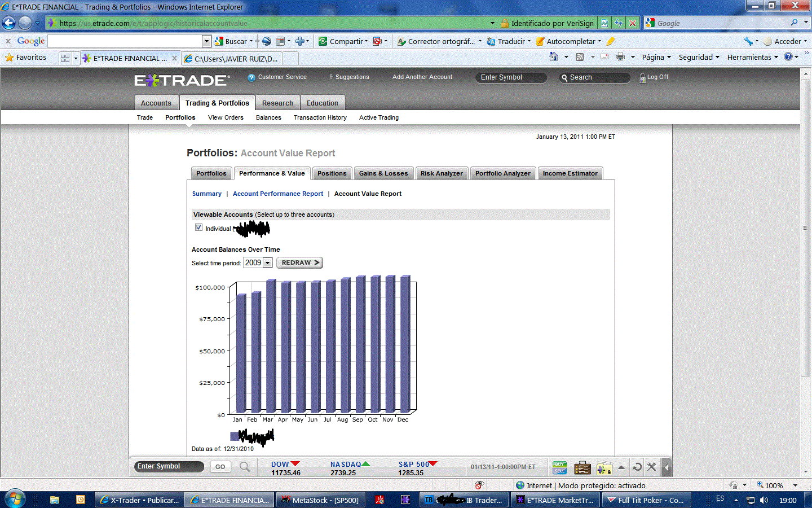Click the View Orders submenu link
The image size is (812, 508).
(x=226, y=117)
